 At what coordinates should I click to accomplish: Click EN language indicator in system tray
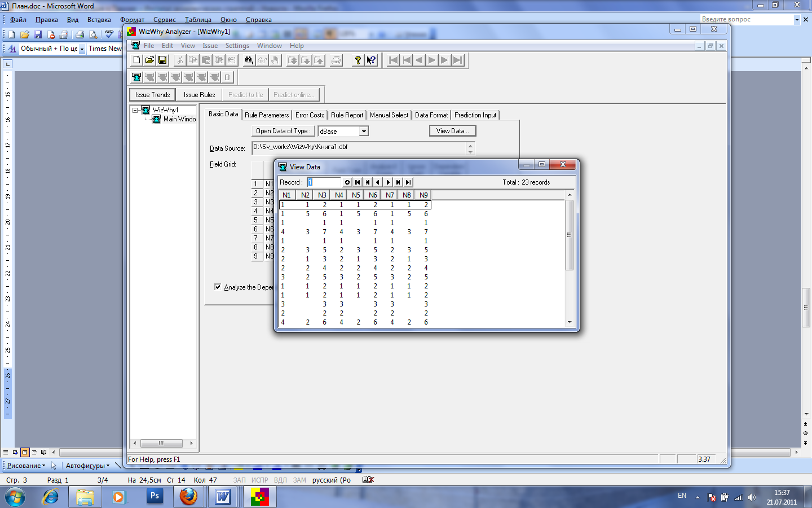click(x=682, y=496)
